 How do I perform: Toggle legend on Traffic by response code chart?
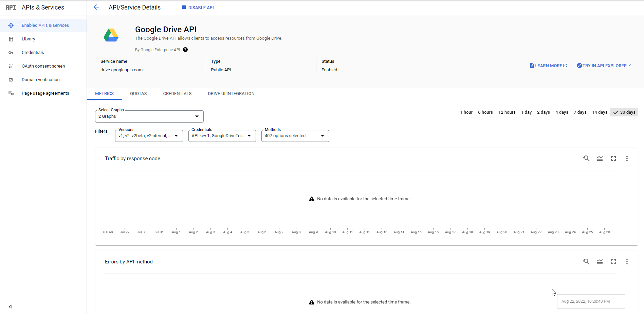(600, 159)
